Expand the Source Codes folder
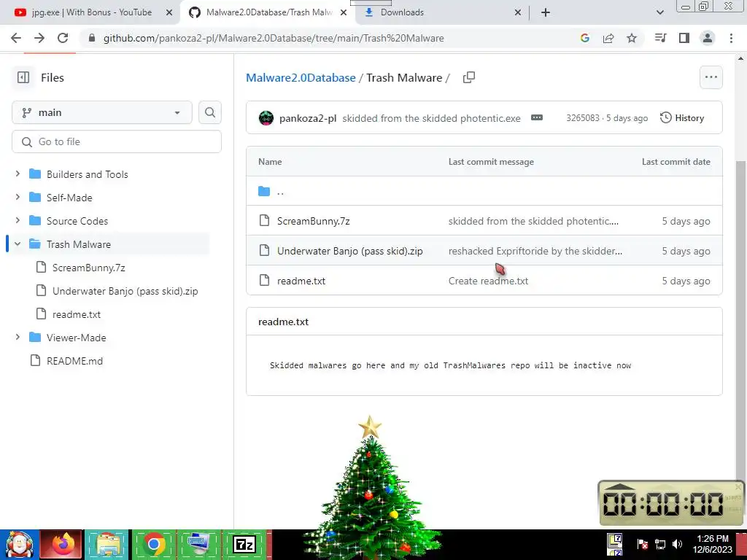This screenshot has height=560, width=747. 18,220
